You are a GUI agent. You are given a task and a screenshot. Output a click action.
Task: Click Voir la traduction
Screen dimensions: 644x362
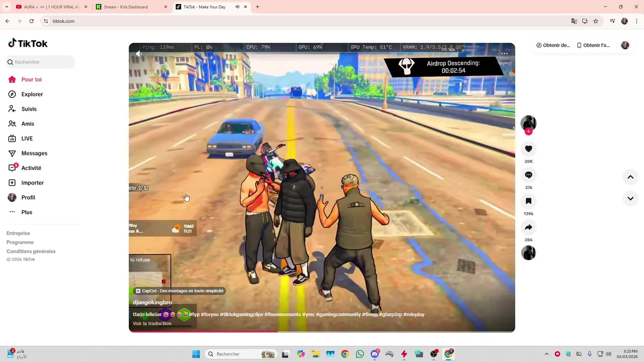(152, 323)
